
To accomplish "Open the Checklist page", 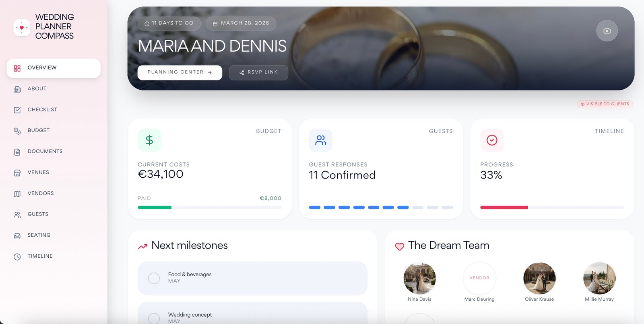I will point(54,110).
